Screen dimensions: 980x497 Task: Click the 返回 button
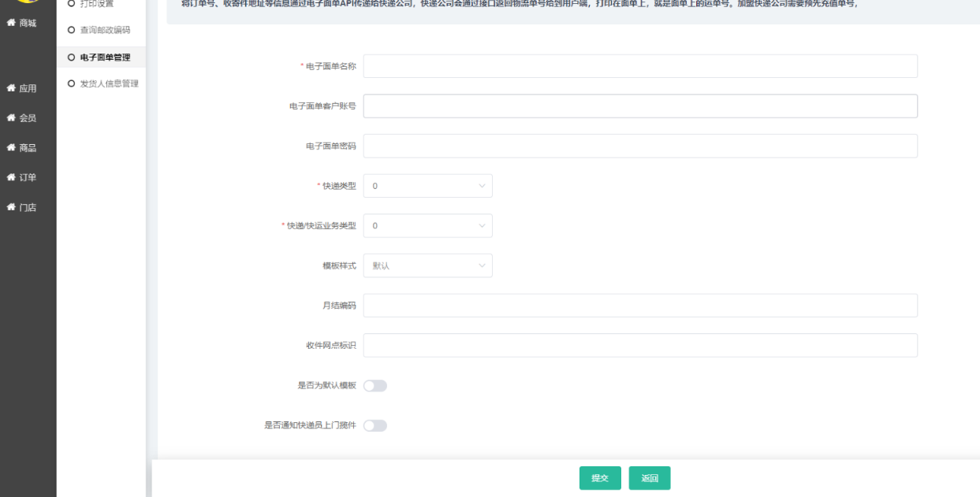pos(650,478)
